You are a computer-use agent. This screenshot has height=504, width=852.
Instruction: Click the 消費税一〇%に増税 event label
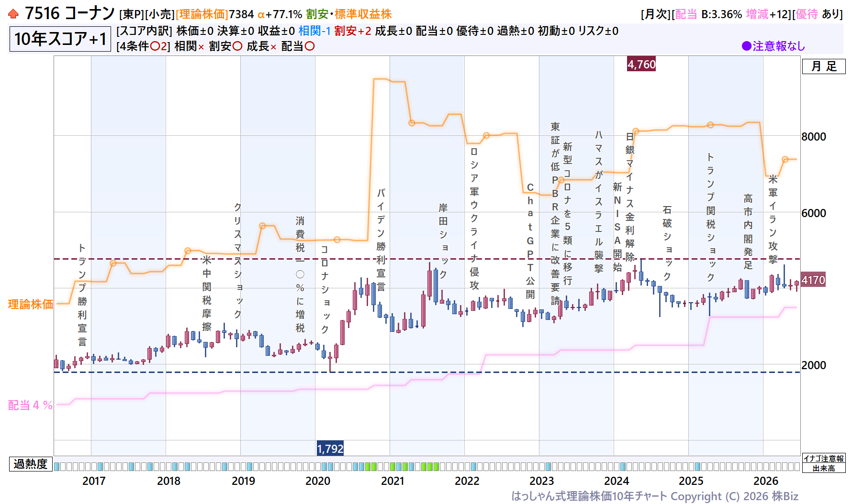300,274
